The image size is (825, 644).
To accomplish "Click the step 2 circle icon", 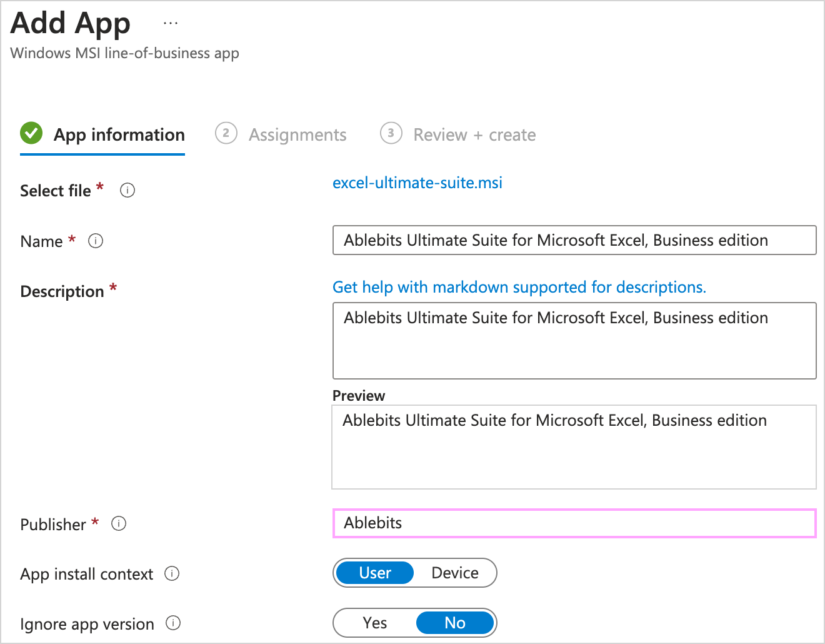I will pyautogui.click(x=226, y=133).
